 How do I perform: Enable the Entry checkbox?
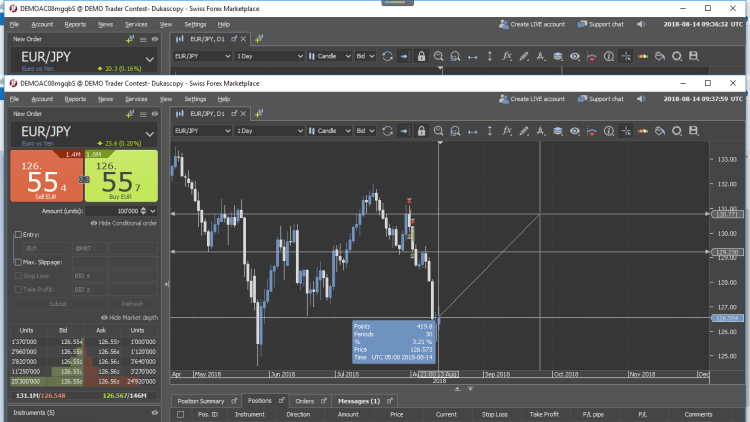coord(18,234)
